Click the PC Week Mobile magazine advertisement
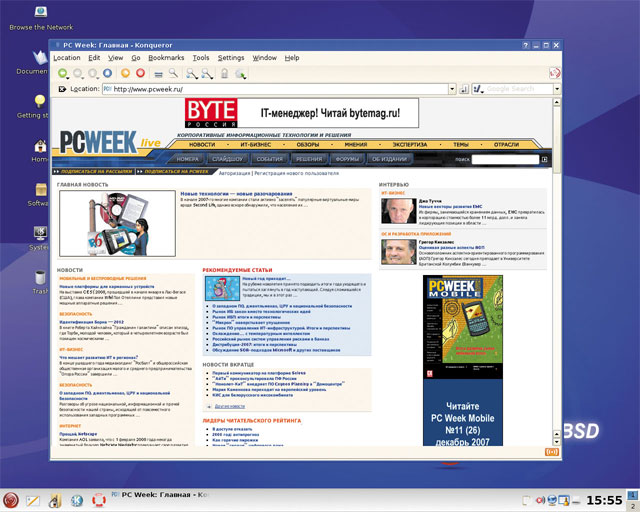The image size is (640, 512). (x=463, y=360)
